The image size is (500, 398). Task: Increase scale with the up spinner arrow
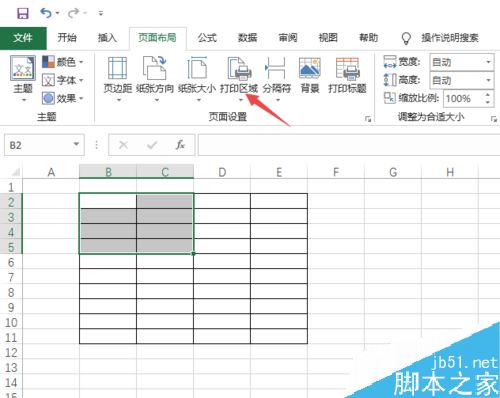488,95
